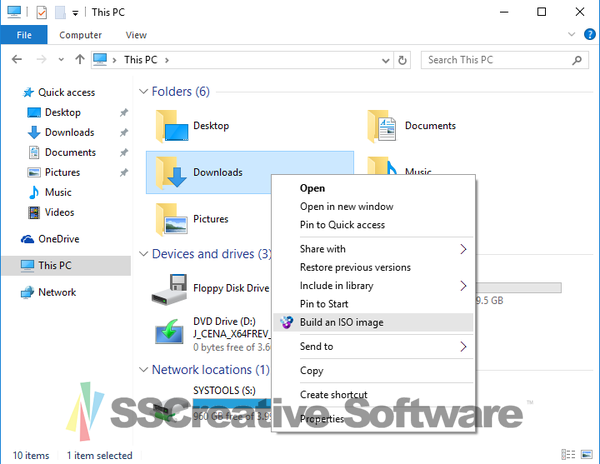Select the Floppy Disk Drive icon
The width and height of the screenshot is (600, 464).
tap(169, 289)
